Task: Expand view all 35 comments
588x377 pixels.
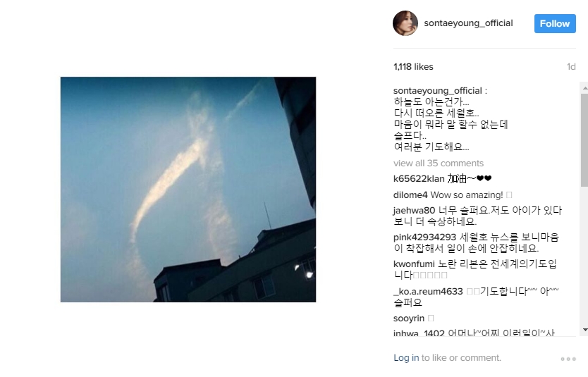Action: tap(439, 163)
